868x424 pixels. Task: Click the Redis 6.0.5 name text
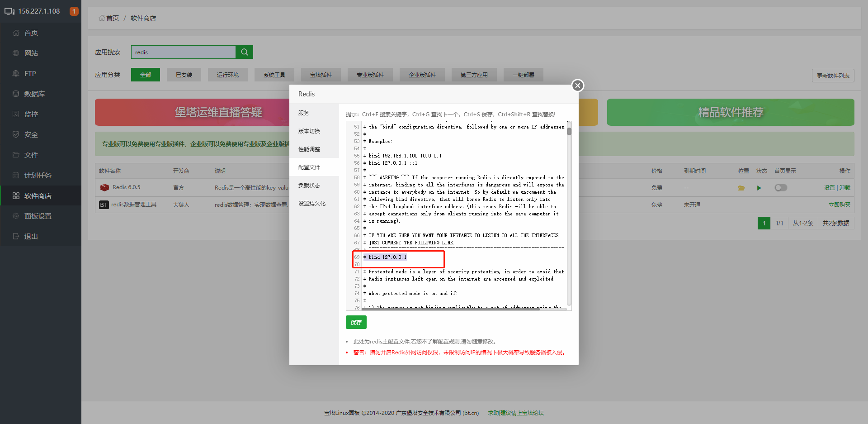click(x=127, y=187)
